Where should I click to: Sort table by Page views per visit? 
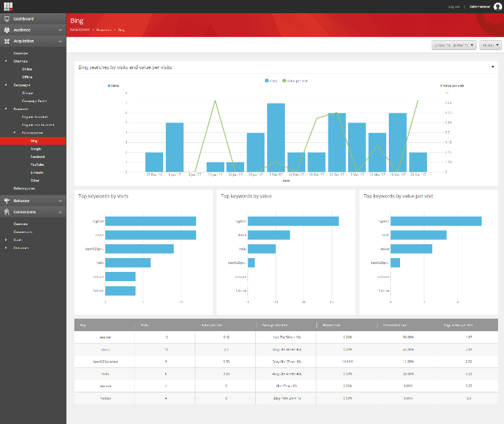(x=458, y=325)
